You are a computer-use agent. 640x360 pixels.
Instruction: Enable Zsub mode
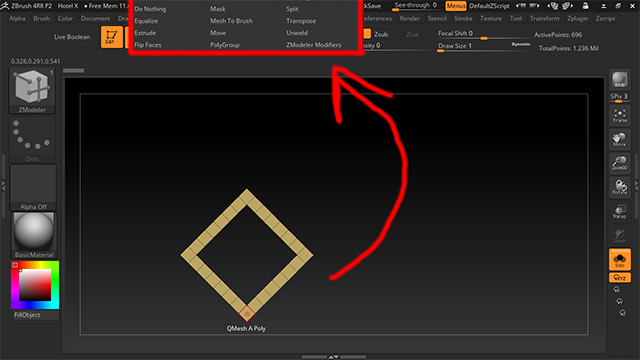tap(381, 34)
